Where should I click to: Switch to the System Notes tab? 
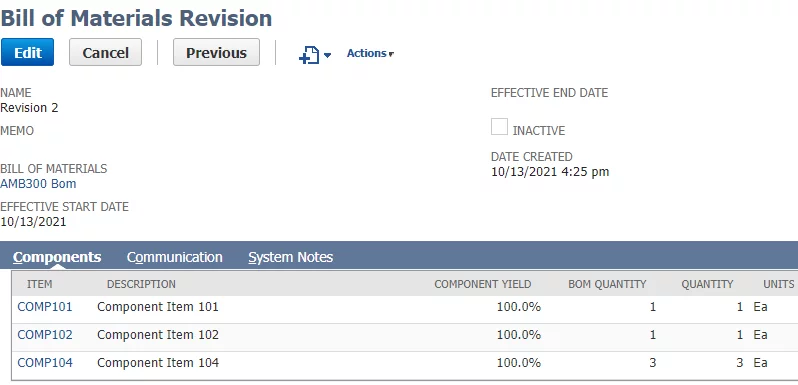pos(291,257)
